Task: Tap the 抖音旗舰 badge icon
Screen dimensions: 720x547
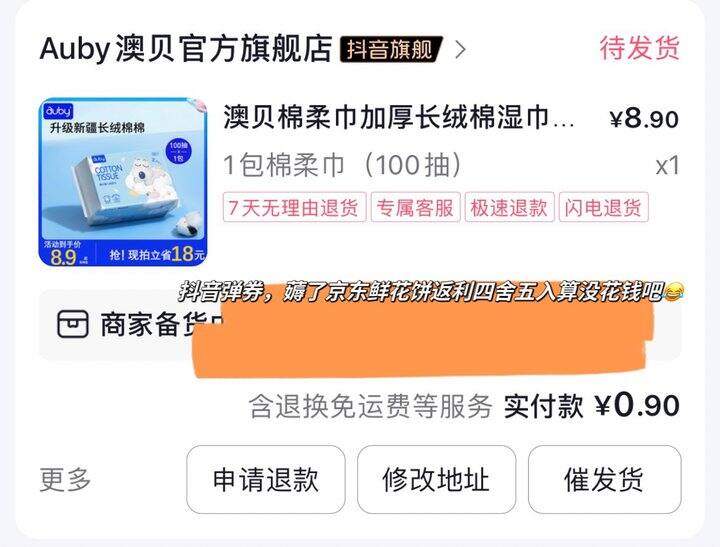Action: pos(391,49)
